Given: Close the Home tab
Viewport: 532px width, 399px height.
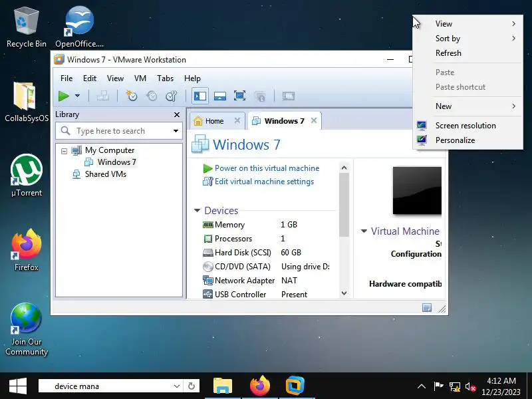Looking at the screenshot, I should pos(237,120).
